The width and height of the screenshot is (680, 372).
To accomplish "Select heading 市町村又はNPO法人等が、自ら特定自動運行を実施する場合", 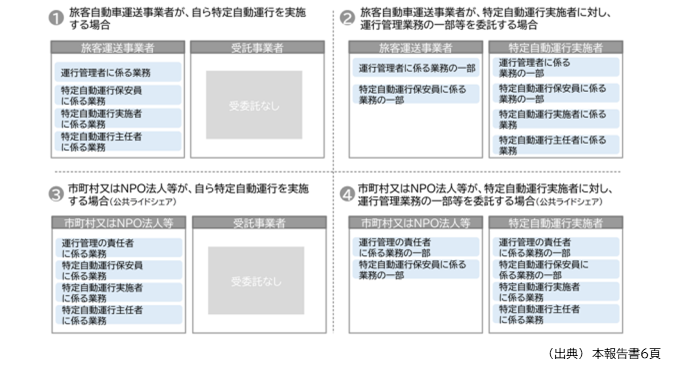I will (x=188, y=195).
